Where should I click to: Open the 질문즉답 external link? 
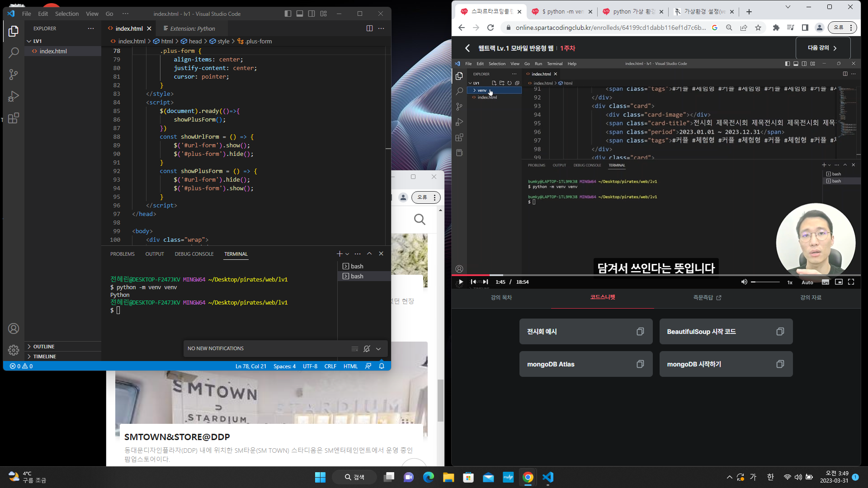(x=707, y=297)
